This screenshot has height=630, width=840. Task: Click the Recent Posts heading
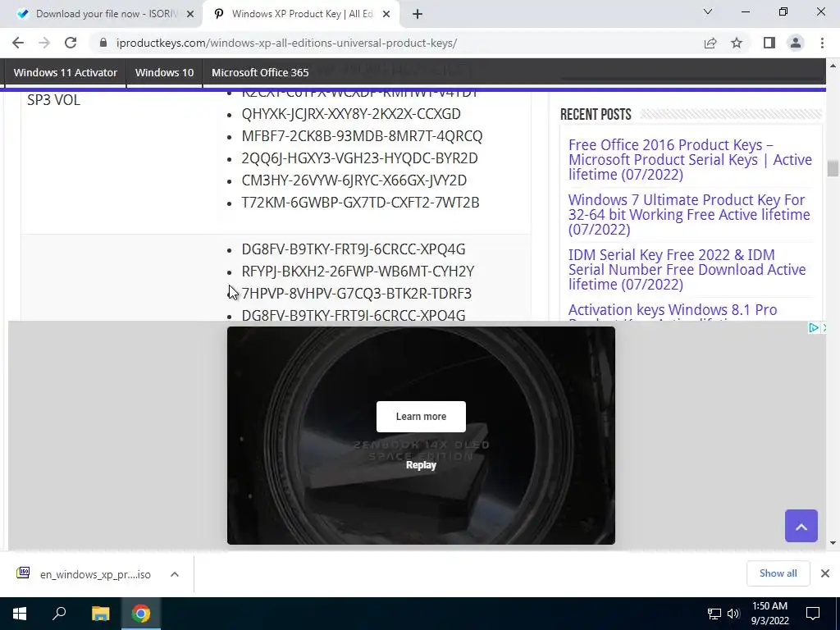596,114
